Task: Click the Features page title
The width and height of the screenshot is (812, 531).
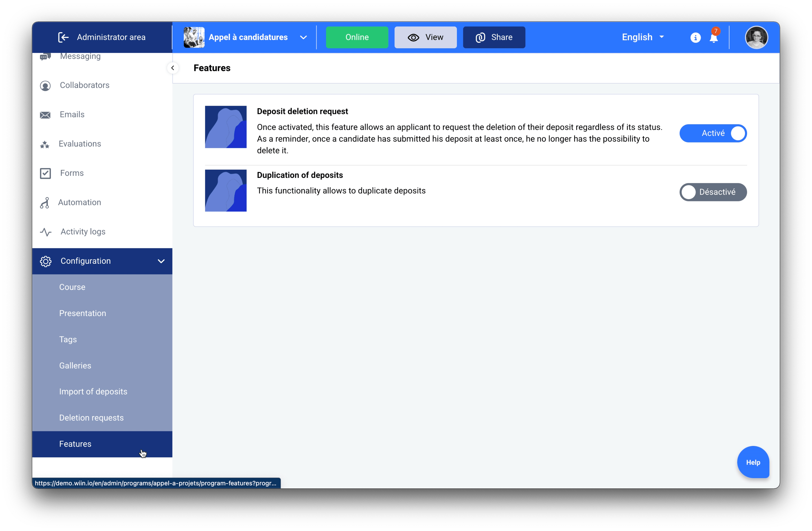Action: point(212,68)
